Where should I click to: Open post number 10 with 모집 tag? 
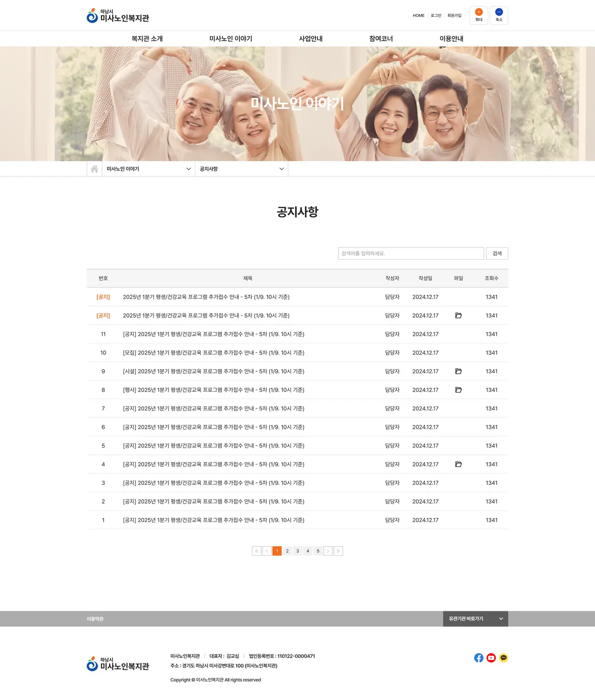pos(213,353)
